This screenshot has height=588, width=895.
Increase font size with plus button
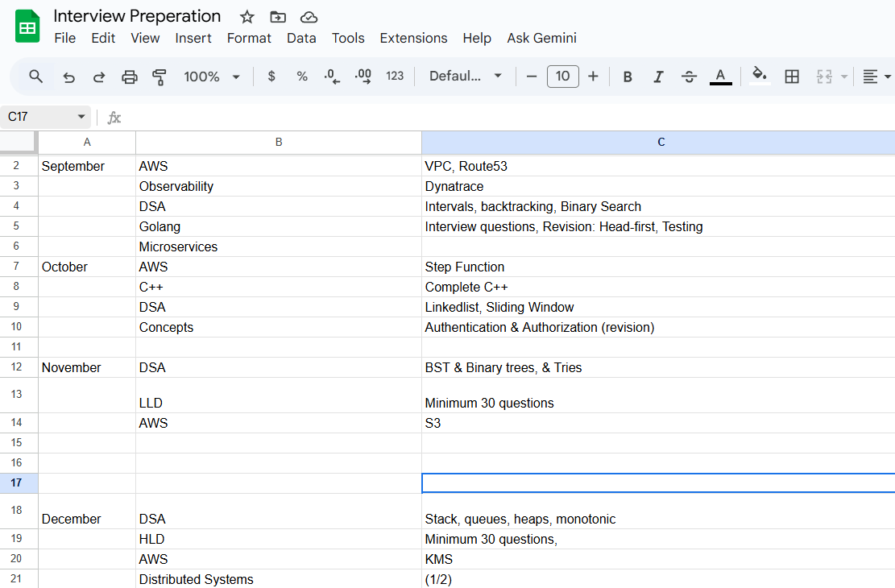pyautogui.click(x=593, y=76)
